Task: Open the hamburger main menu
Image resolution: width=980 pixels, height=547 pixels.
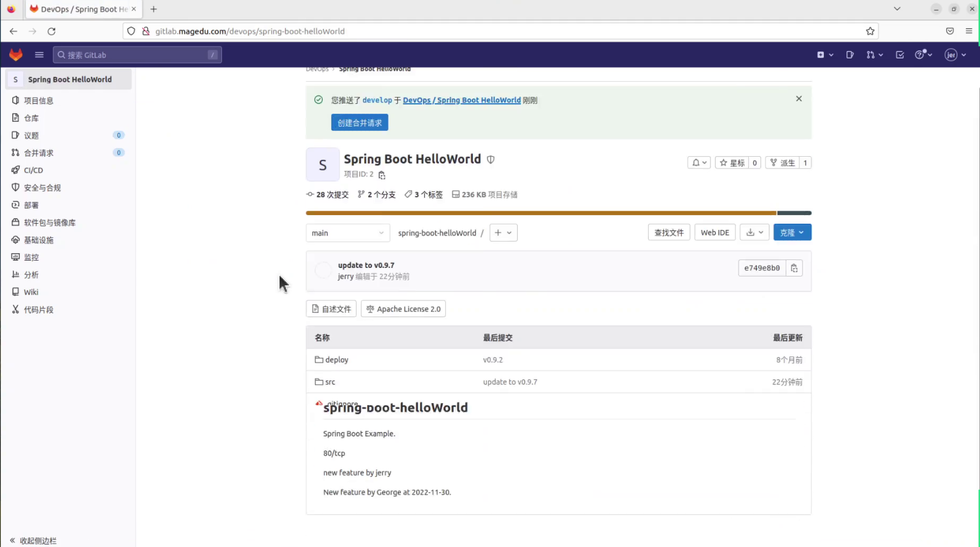Action: click(39, 55)
